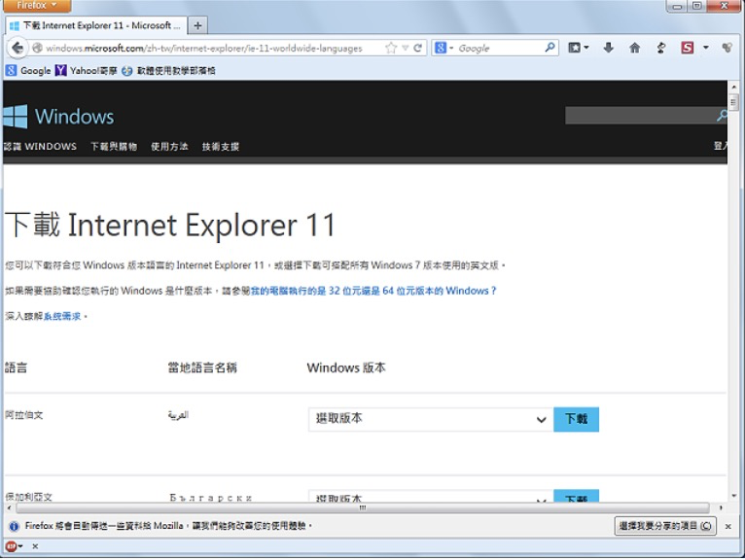Click the info icon in notification bar

click(14, 526)
